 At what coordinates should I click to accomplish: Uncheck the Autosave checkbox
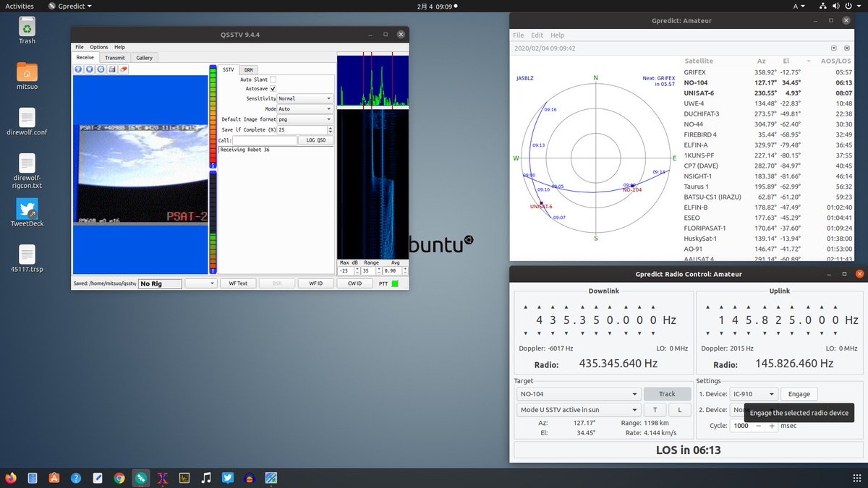coord(273,89)
